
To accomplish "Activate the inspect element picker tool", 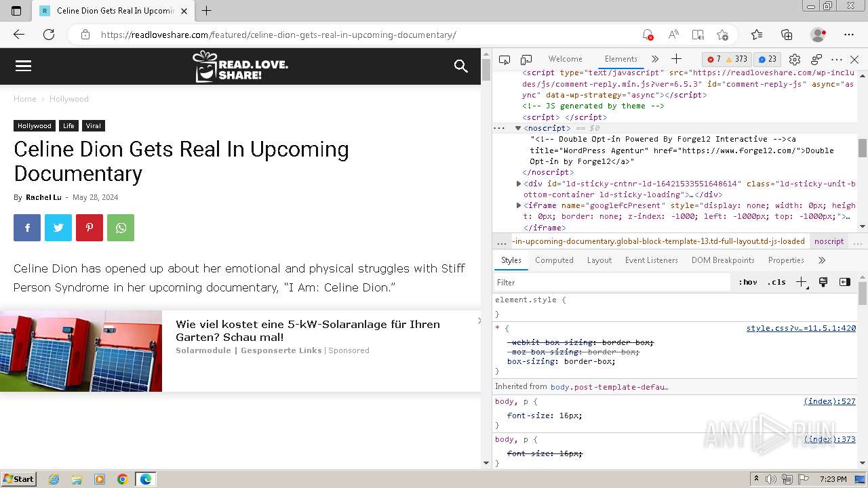I will tap(505, 60).
